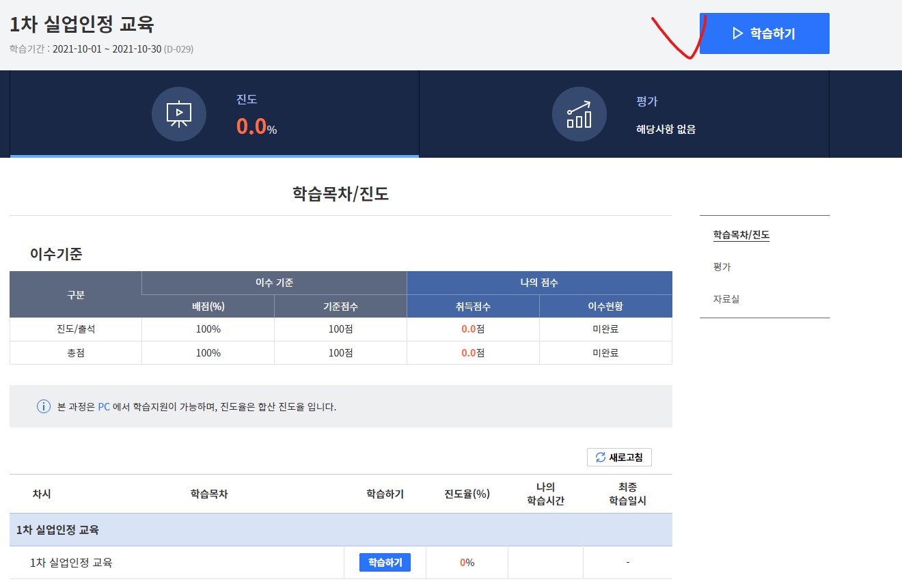Viewport: 902px width, 588px height.
Task: Click the 최종 학습일시 column header
Action: click(x=627, y=494)
